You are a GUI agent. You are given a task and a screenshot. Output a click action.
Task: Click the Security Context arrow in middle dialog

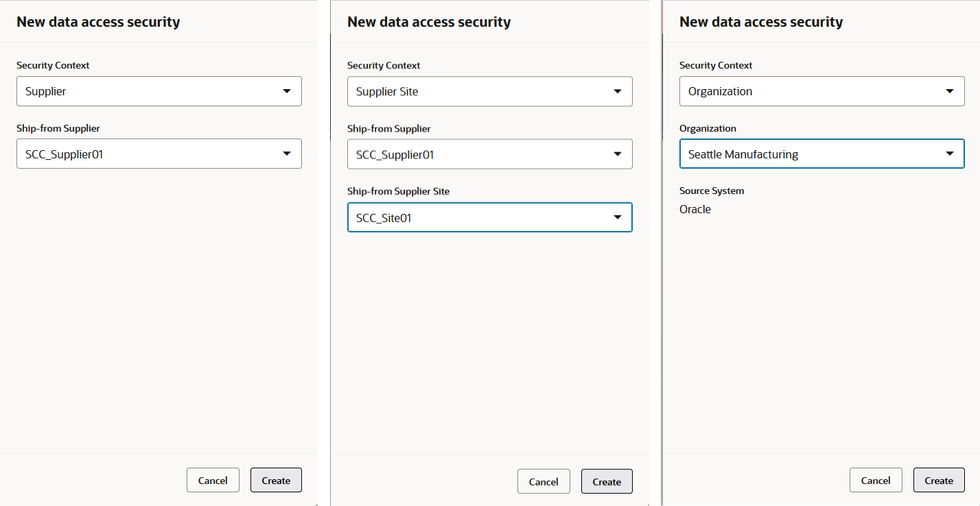coord(618,91)
